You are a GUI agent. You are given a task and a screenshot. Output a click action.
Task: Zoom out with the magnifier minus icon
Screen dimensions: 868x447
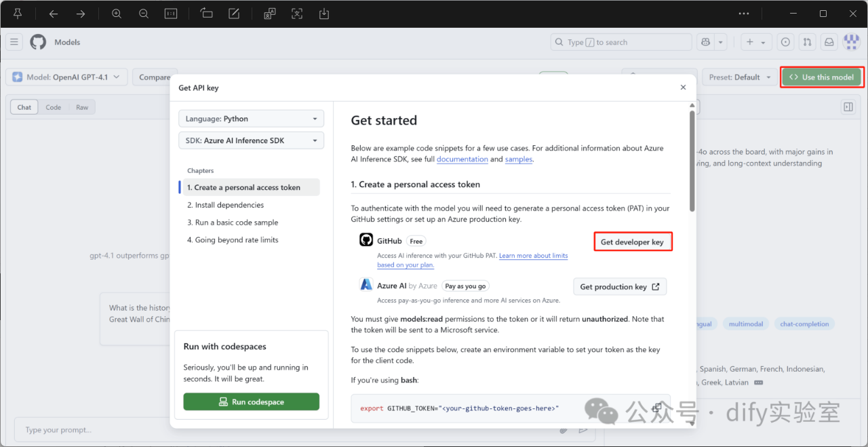[x=144, y=14]
